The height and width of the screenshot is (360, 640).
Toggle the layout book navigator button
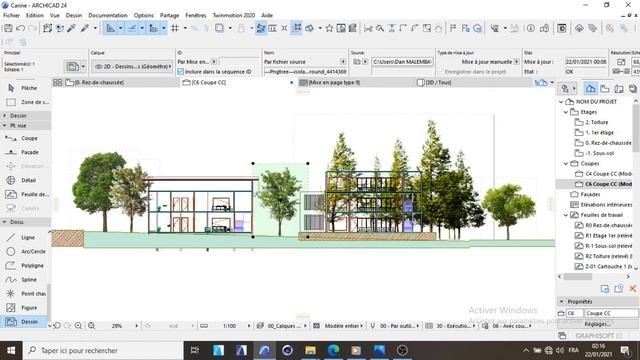point(619,89)
